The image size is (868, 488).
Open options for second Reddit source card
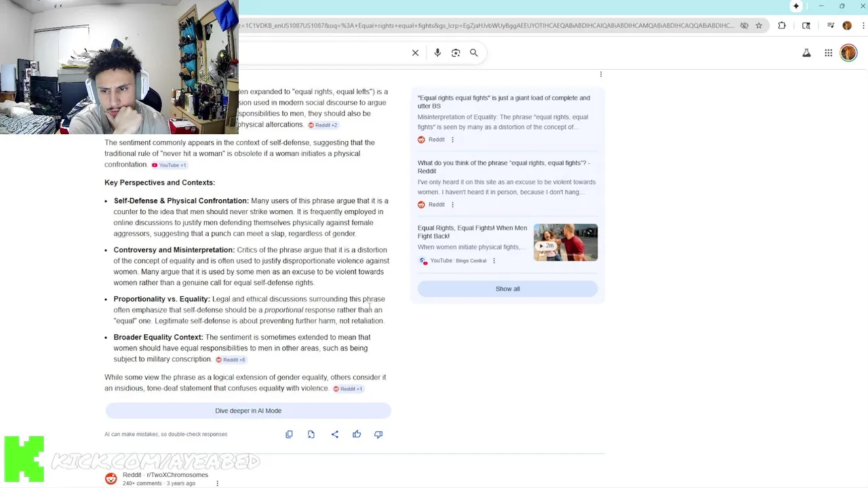(x=452, y=205)
